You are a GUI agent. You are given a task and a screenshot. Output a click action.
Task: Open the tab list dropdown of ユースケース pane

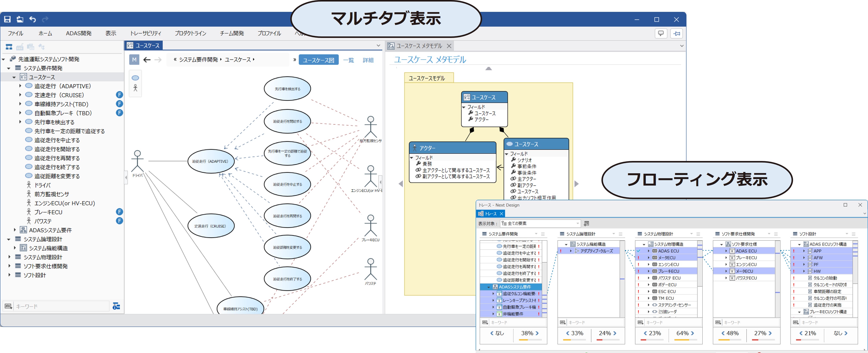(378, 45)
